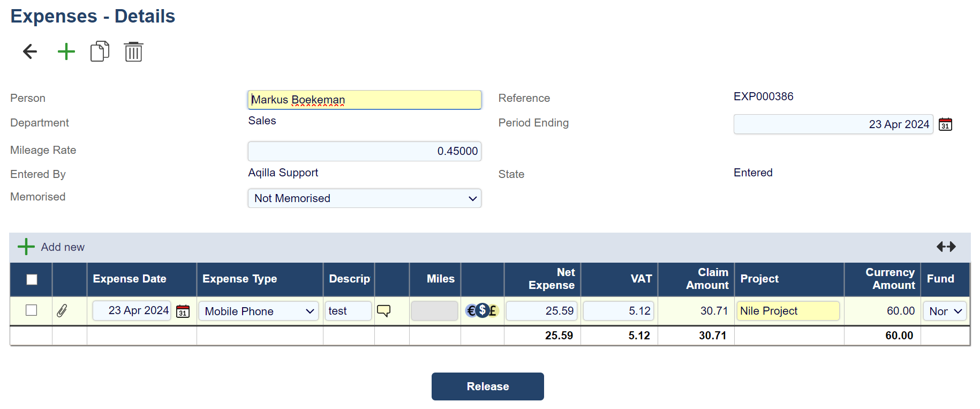Screen dimensions: 980x409
Task: Click the Person field with Markus Boekeman
Action: click(364, 100)
